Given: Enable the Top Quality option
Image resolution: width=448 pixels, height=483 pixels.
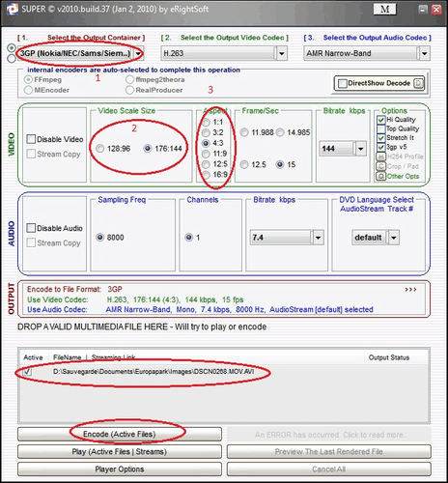Looking at the screenshot, I should [x=381, y=128].
